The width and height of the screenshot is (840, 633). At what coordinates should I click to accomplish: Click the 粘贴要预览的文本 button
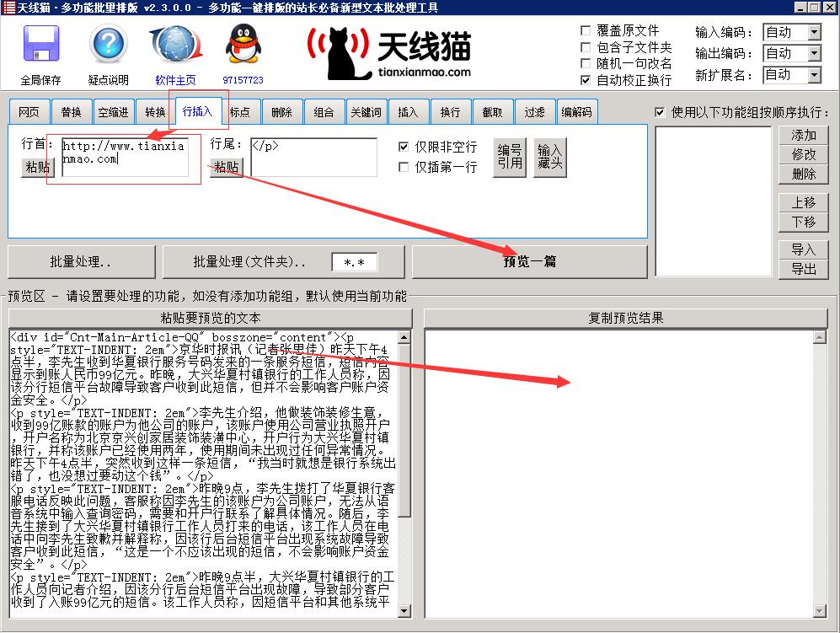(210, 318)
